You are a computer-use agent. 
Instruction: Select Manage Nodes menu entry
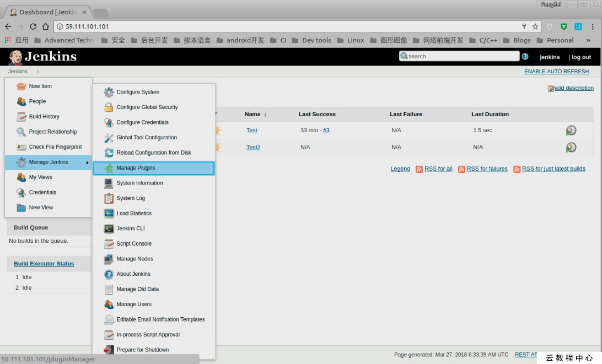[x=154, y=259]
